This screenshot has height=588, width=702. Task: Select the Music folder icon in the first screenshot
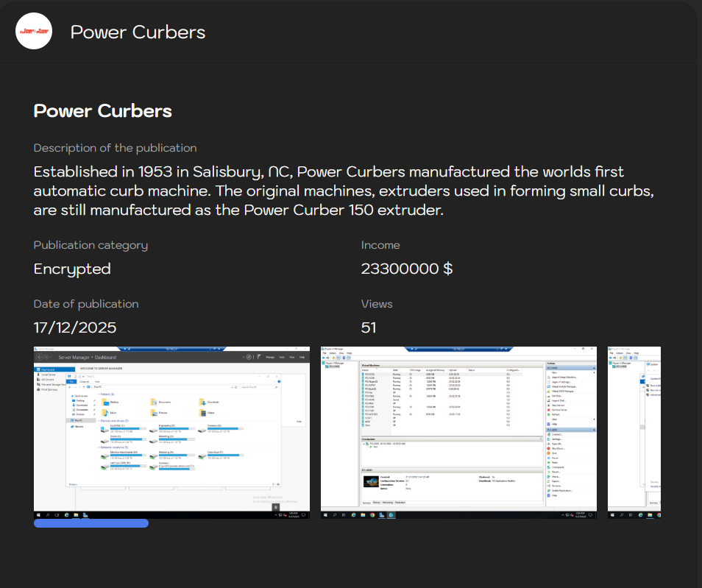(104, 413)
